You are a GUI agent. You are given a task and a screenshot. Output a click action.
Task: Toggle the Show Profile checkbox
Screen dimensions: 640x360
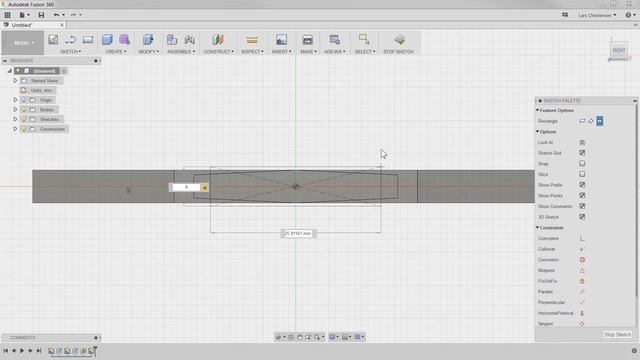[582, 185]
